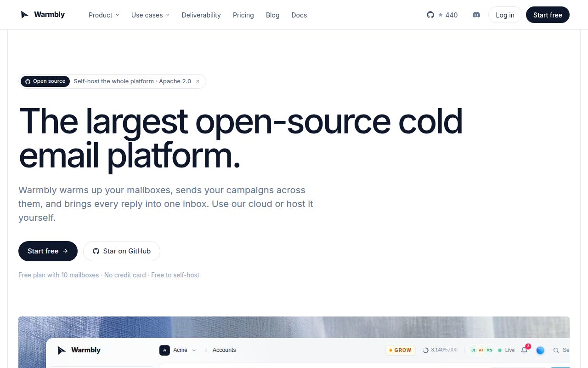Click the Log in button
Screen dimensions: 588x368
pyautogui.click(x=505, y=15)
